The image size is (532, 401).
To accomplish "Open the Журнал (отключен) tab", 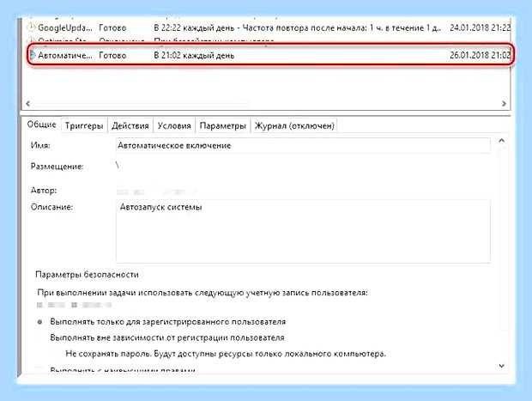I will pos(294,125).
